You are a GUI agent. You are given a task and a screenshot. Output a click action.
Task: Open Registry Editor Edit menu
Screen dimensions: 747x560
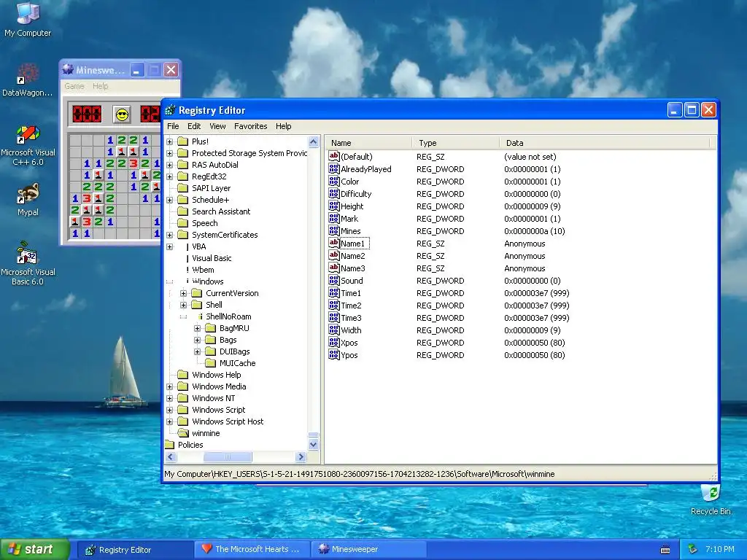point(194,126)
